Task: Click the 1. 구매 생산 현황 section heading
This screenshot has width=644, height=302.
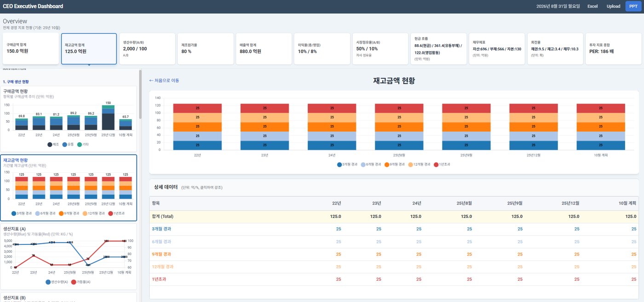Action: point(15,81)
